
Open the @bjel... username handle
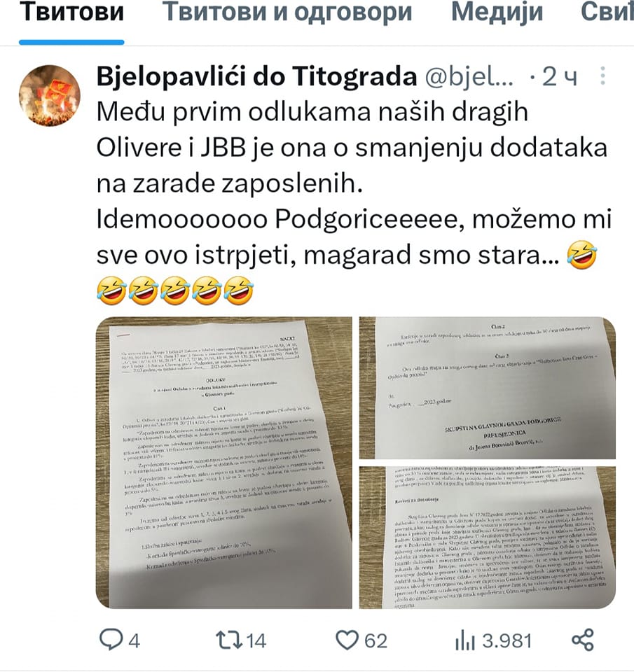click(x=469, y=77)
